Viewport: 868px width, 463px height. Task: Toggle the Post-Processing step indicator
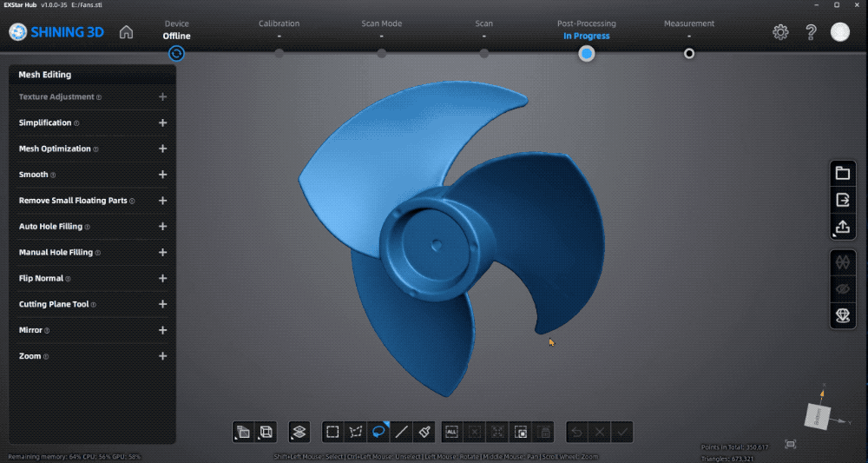(x=587, y=54)
